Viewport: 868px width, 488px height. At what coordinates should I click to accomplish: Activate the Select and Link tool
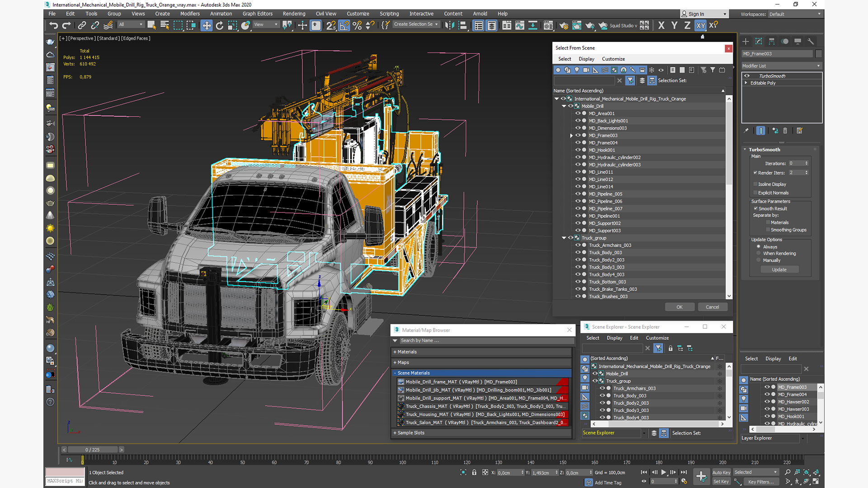[x=82, y=25]
